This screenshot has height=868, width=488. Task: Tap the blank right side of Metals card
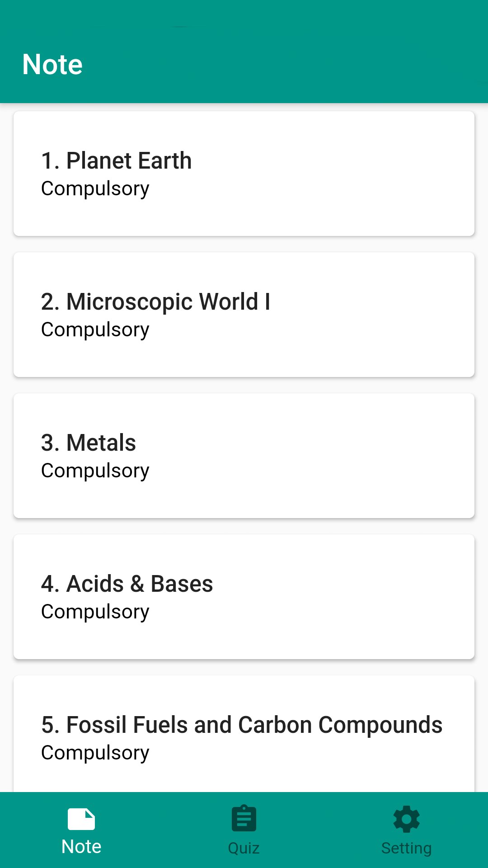pos(361,456)
